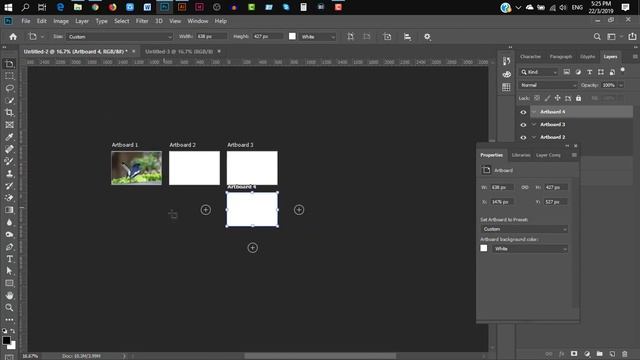Toggle visibility of Artboard 4 layer
Image resolution: width=640 pixels, height=360 pixels.
tap(523, 112)
